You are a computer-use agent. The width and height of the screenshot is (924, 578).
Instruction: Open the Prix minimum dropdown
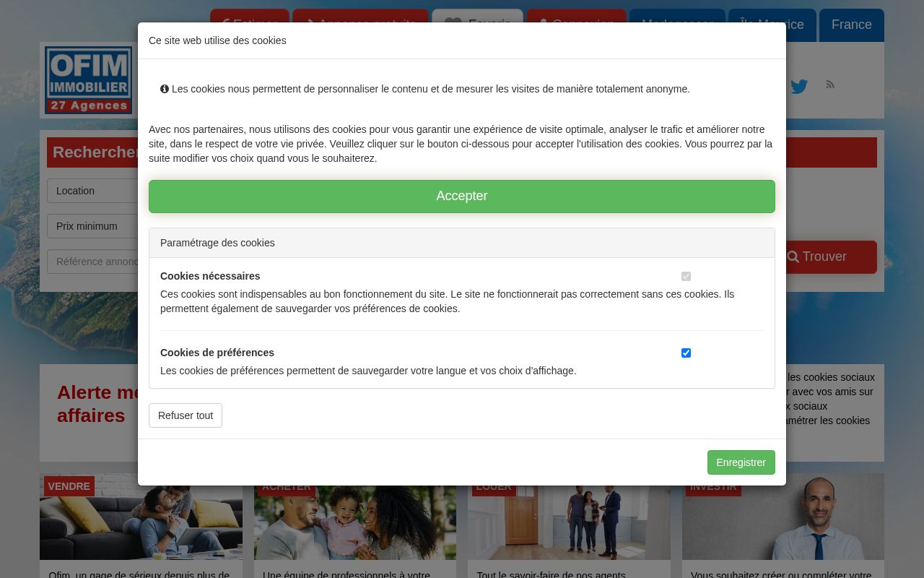pos(92,226)
